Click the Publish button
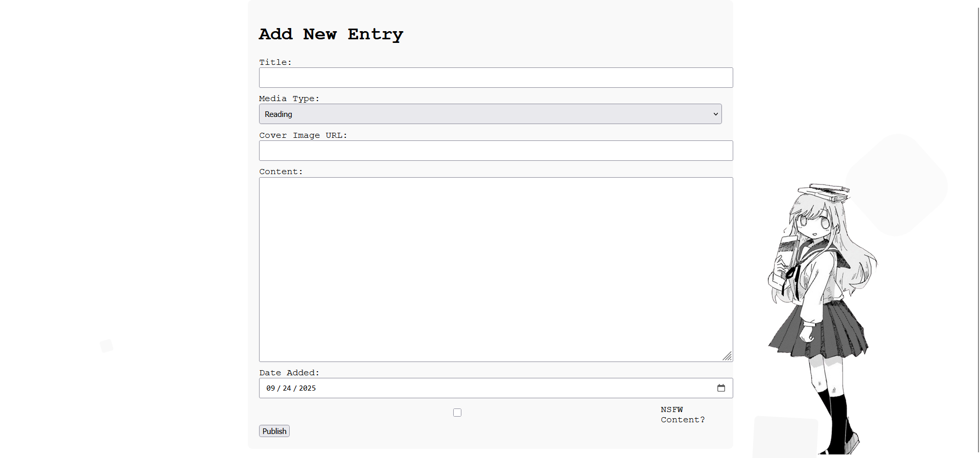Image resolution: width=980 pixels, height=458 pixels. click(x=274, y=431)
